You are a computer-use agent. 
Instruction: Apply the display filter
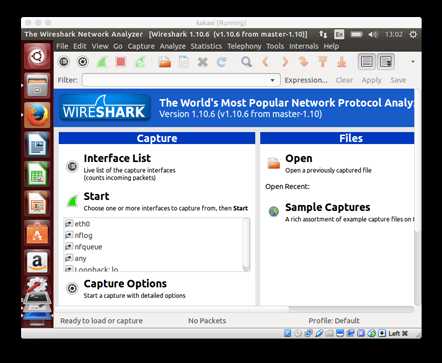tap(371, 80)
